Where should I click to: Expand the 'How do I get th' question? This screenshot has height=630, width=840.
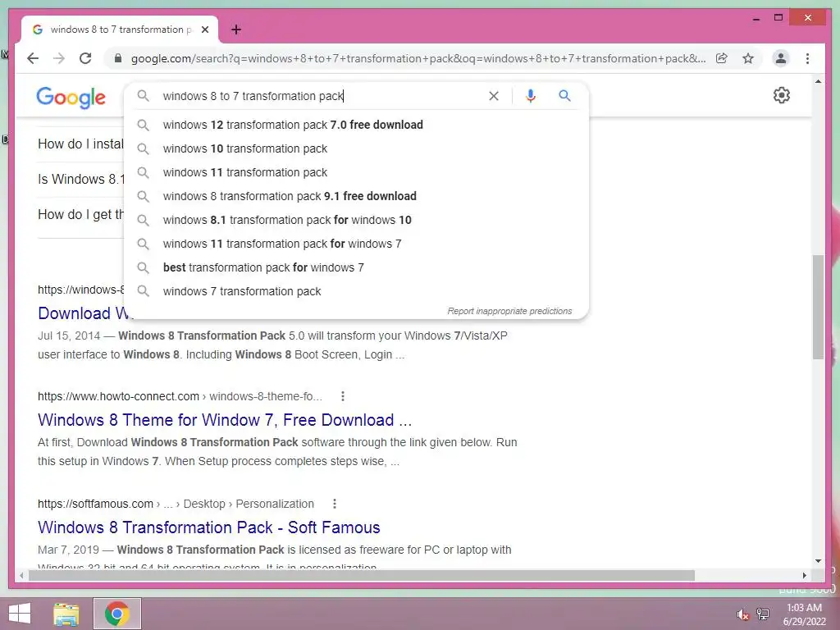click(x=80, y=214)
